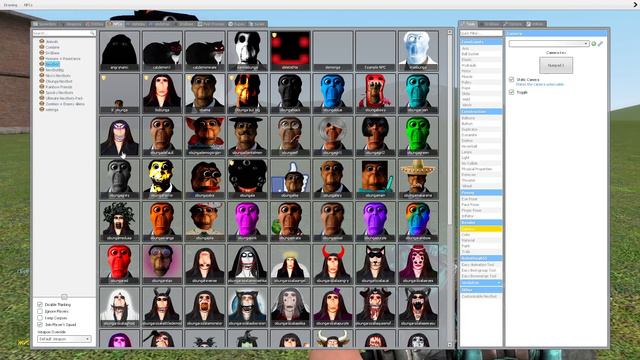Open the NPCs menu in the top bar
The width and height of the screenshot is (640, 360).
[28, 5]
